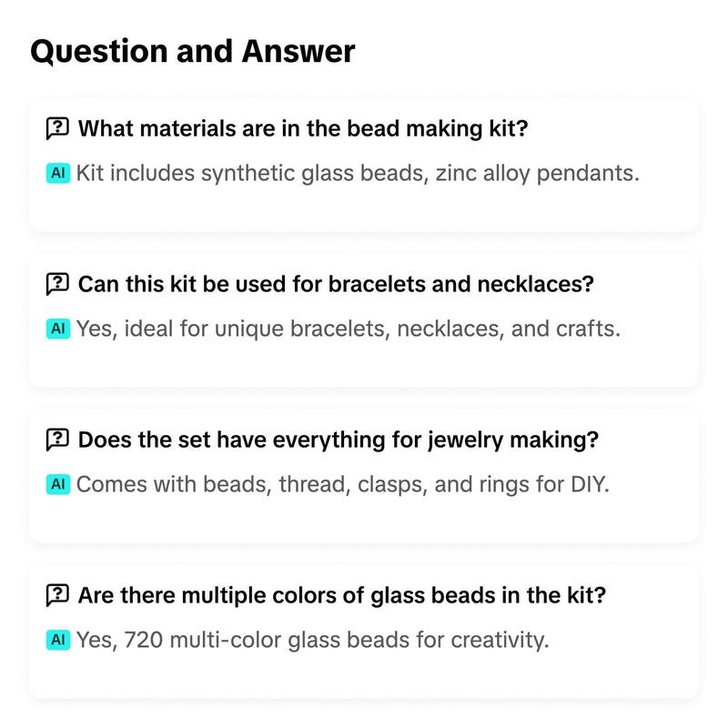Select answer about thread, clasps, and rings for DIY
728x728 pixels.
[343, 484]
